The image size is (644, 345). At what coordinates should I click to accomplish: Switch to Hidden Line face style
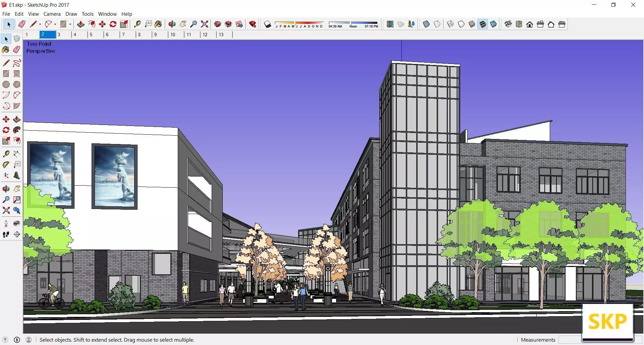point(461,24)
